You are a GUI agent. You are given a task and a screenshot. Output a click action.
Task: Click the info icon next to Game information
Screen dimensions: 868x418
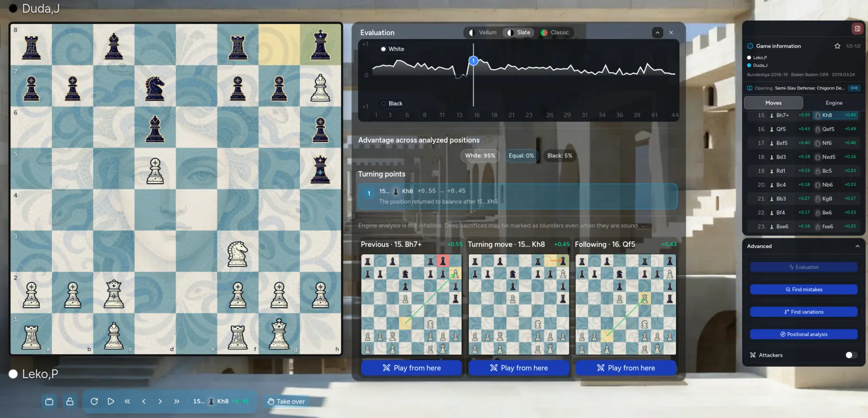pos(750,46)
